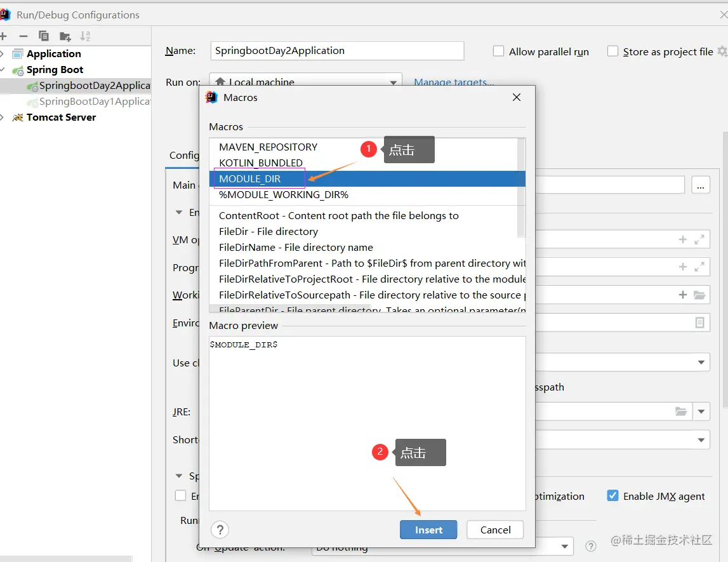This screenshot has height=562, width=728.
Task: Add to VM options with the plus icon
Action: (x=682, y=239)
